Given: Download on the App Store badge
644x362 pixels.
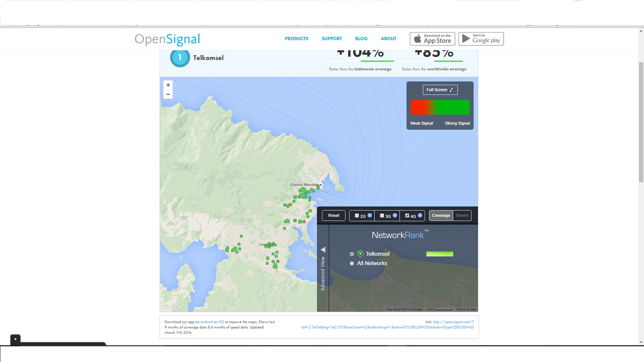Looking at the screenshot, I should point(432,39).
